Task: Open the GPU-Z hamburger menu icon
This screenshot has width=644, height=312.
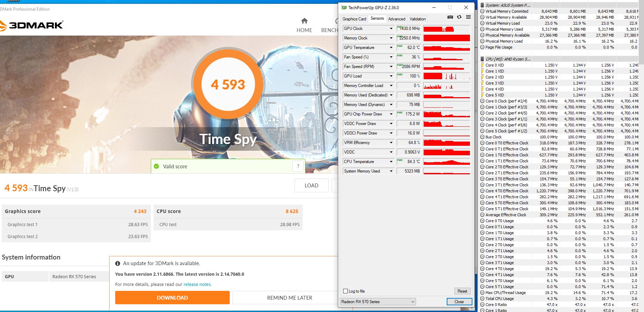Action: click(x=468, y=17)
